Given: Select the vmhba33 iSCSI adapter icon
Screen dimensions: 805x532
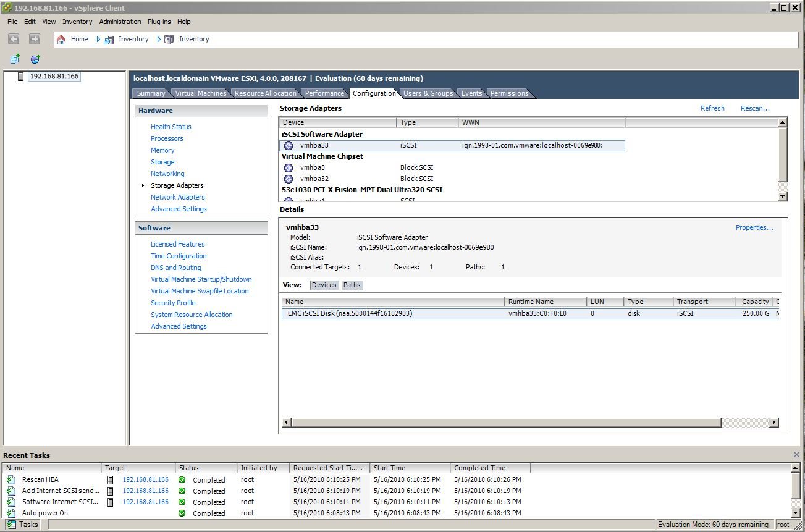Looking at the screenshot, I should (289, 146).
